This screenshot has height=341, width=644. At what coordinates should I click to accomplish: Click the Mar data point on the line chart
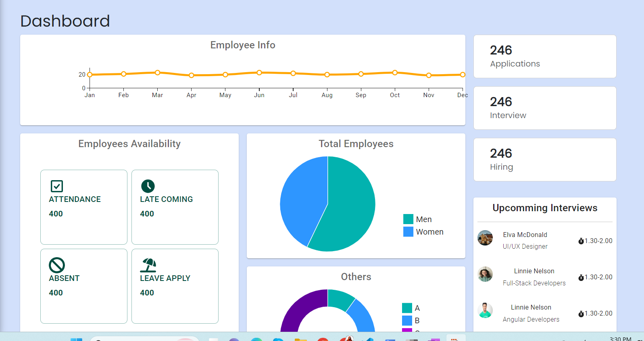(x=158, y=73)
